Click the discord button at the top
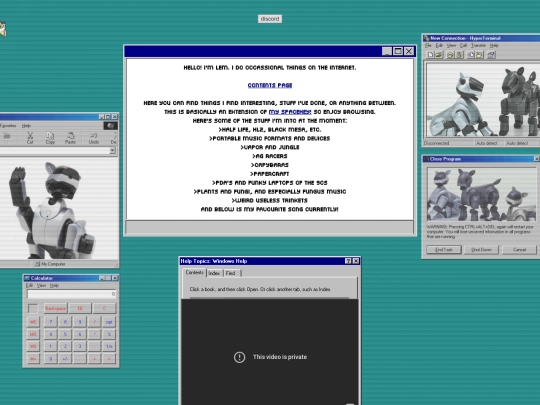The image size is (540, 405). click(270, 19)
